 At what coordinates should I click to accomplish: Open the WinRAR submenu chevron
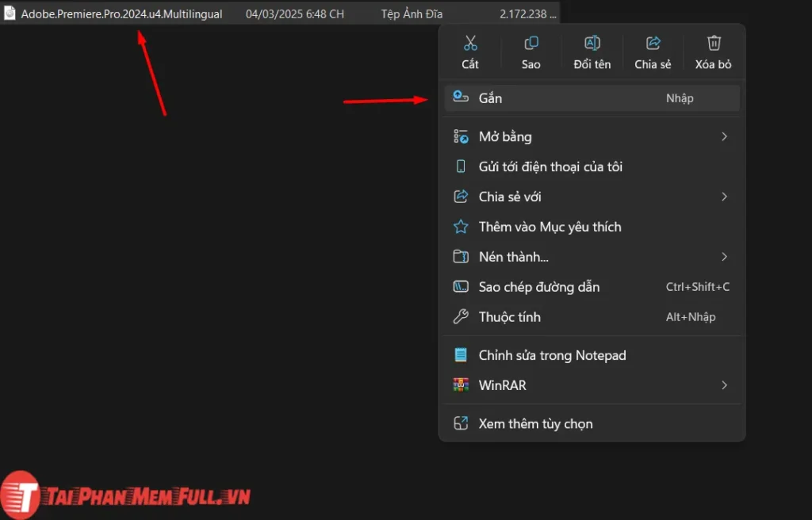724,385
